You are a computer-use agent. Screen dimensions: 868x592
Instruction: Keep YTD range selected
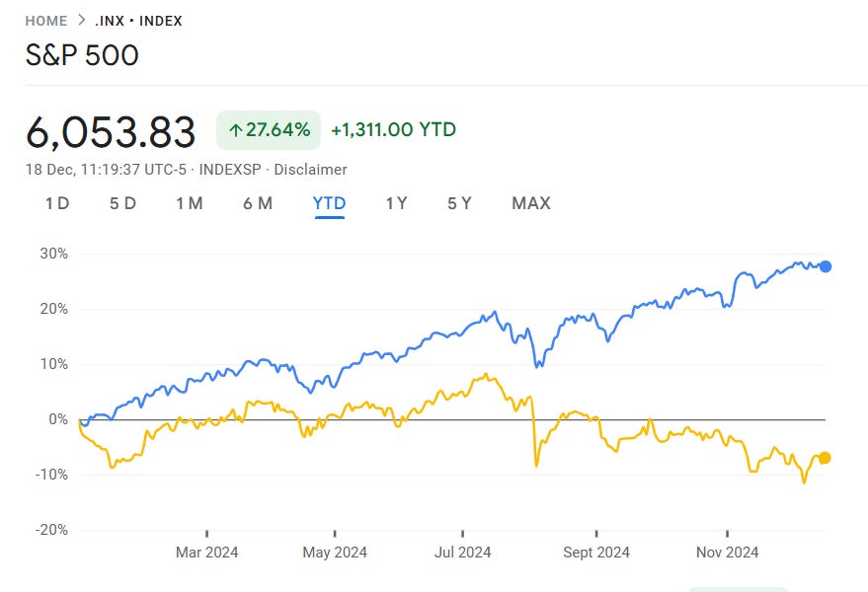[329, 203]
